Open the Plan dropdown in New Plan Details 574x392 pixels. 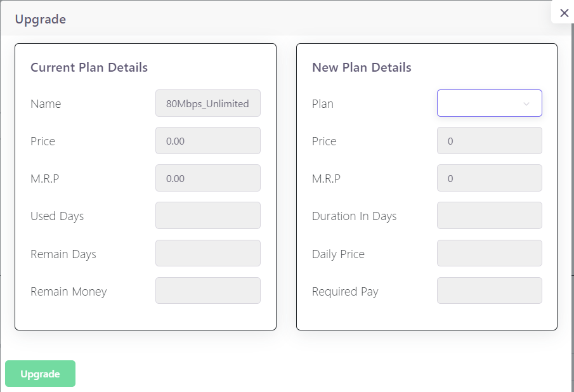point(489,103)
